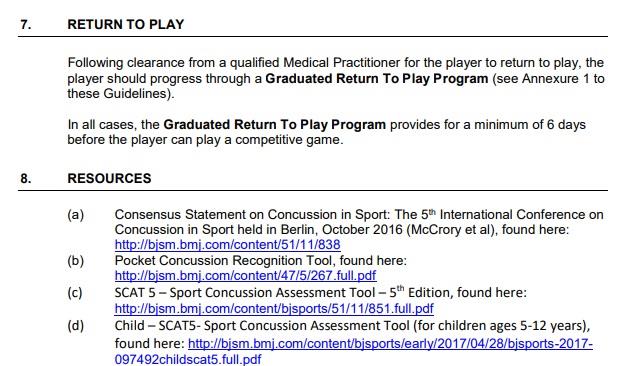Click the RESOURCES heading
The width and height of the screenshot is (634, 366).
109,178
